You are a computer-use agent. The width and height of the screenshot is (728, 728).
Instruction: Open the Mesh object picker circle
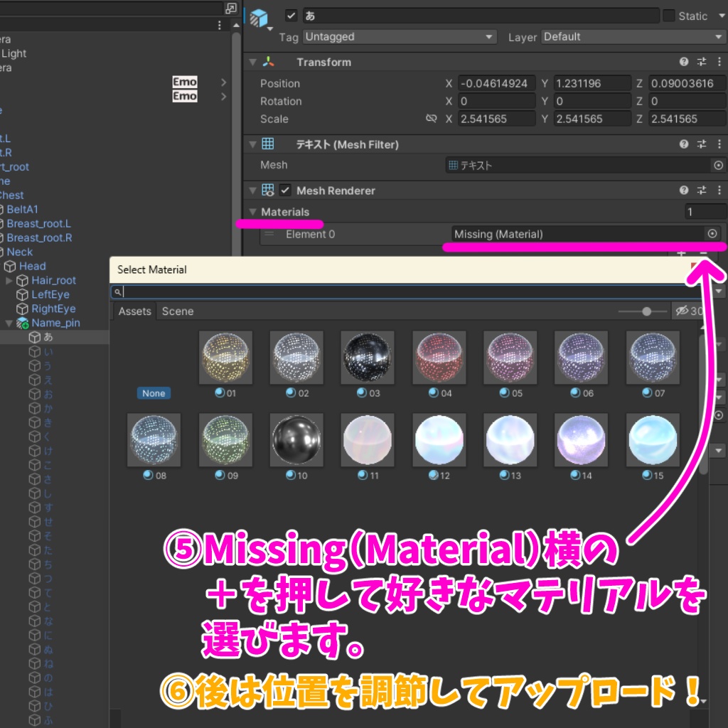(718, 165)
